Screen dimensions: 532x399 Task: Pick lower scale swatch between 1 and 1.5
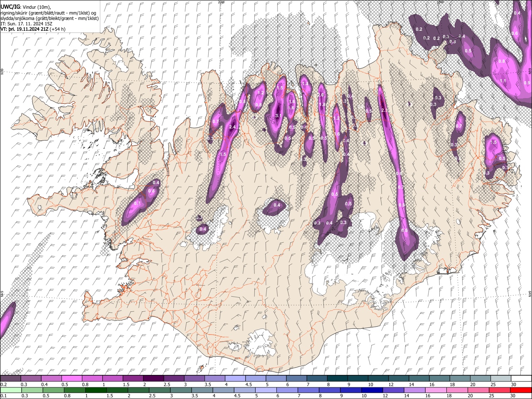point(96,390)
